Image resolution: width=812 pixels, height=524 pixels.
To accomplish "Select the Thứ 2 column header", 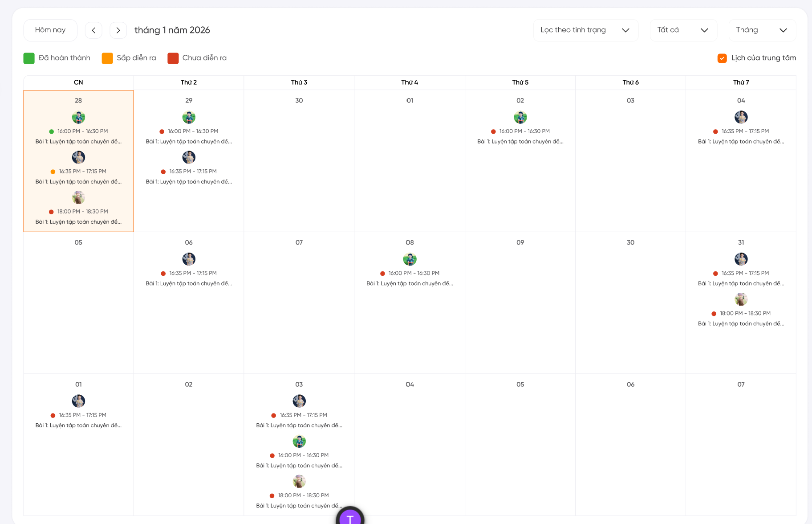I will point(189,82).
